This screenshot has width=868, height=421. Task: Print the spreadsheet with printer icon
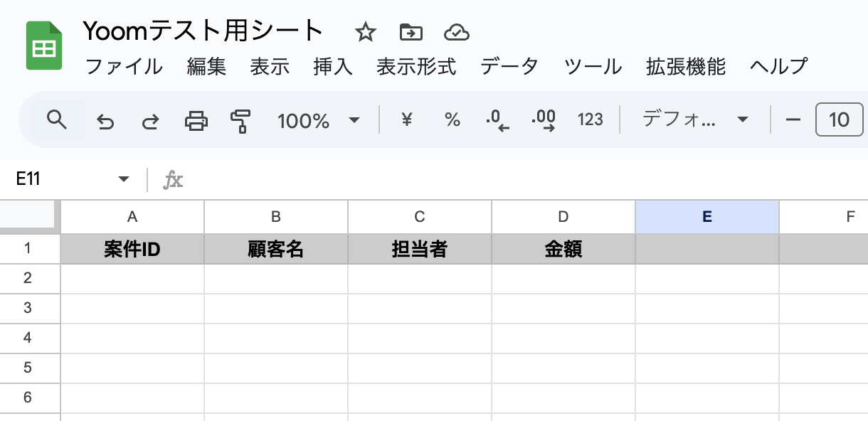pyautogui.click(x=196, y=121)
